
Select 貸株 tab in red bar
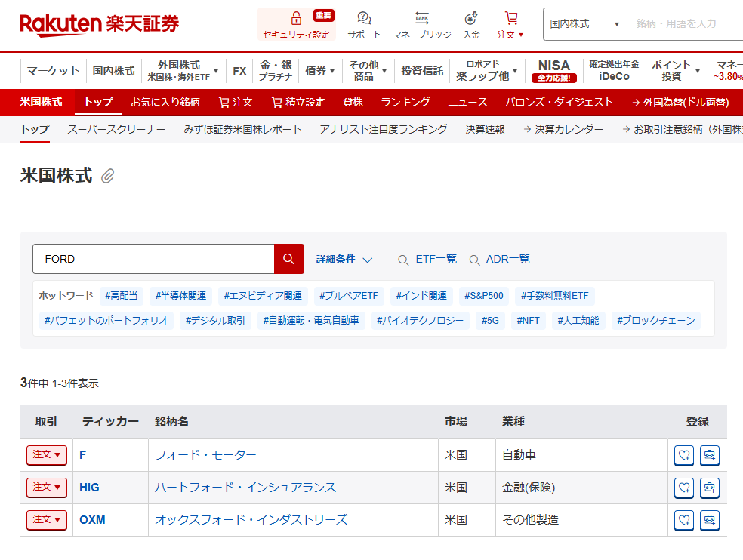pos(353,103)
